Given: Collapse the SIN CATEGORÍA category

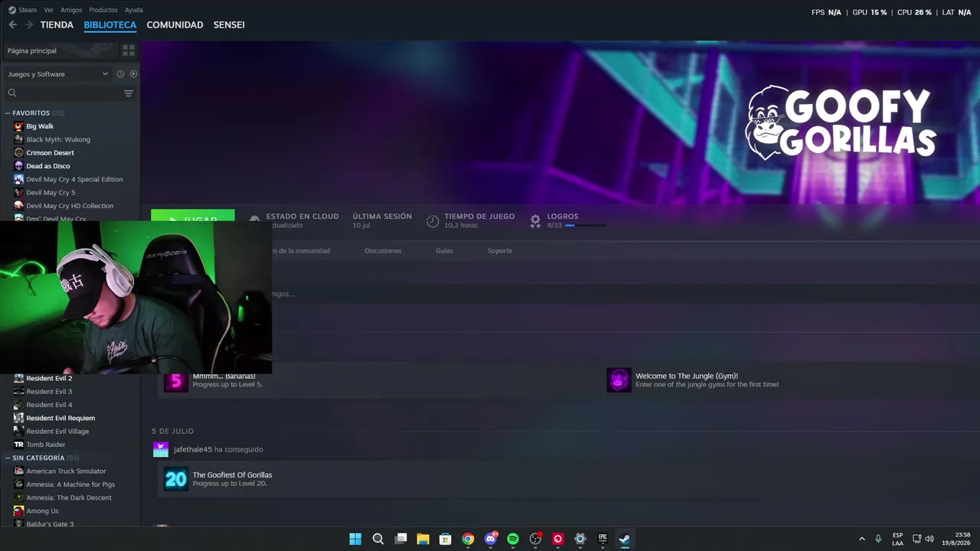Looking at the screenshot, I should click(x=8, y=458).
